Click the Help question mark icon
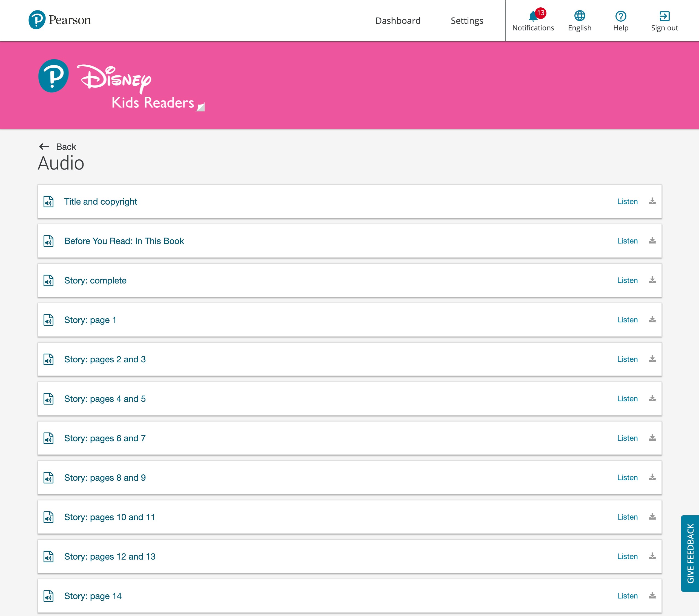The image size is (699, 616). tap(620, 16)
